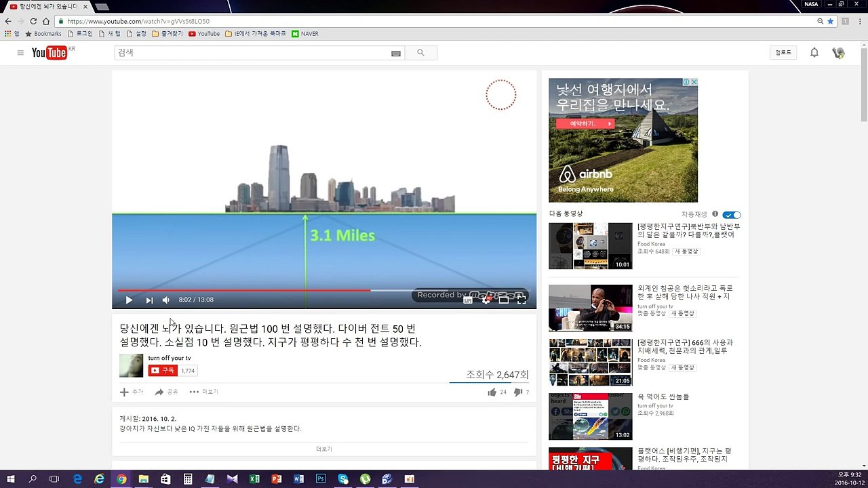This screenshot has height=488, width=868.
Task: Launch Photoshop from taskbar
Action: pos(321,479)
